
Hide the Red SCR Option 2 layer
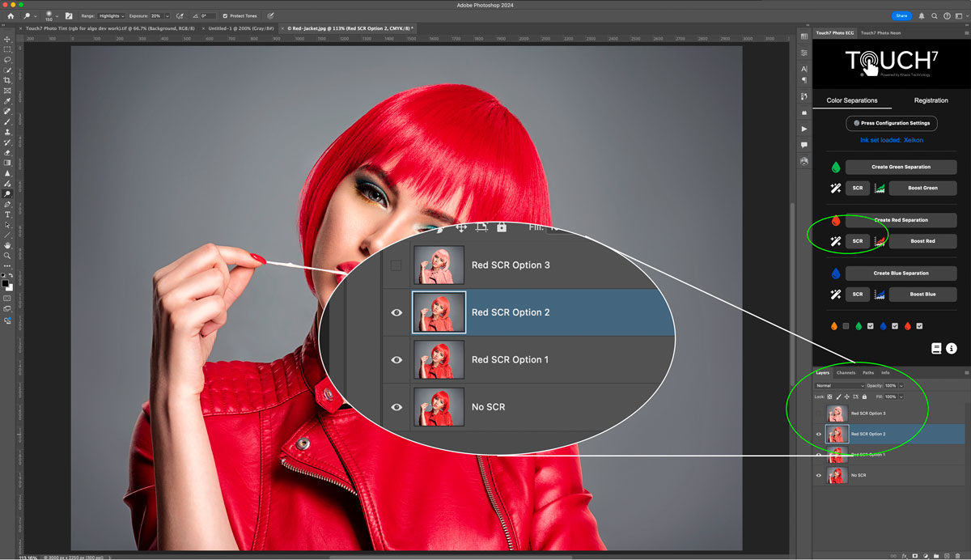pos(818,434)
